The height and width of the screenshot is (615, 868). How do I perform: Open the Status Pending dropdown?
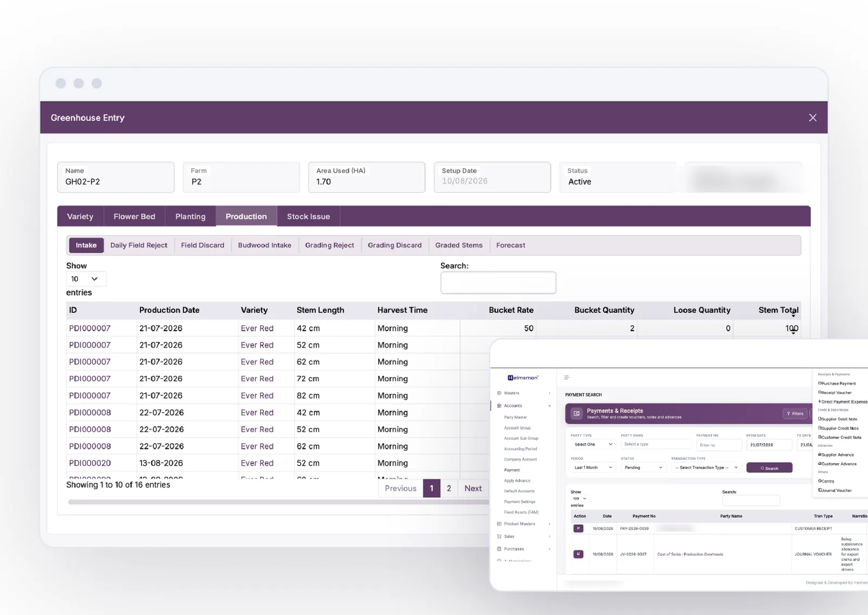coord(643,467)
